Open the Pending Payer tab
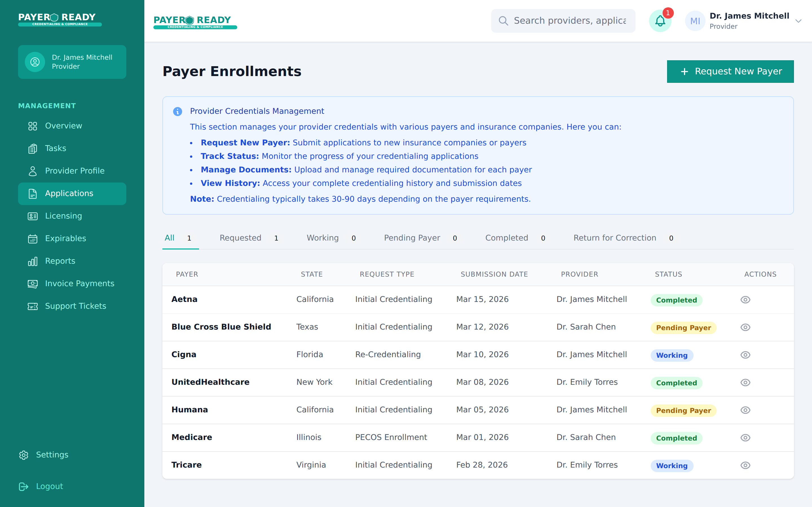Viewport: 812px width, 507px height. (412, 238)
